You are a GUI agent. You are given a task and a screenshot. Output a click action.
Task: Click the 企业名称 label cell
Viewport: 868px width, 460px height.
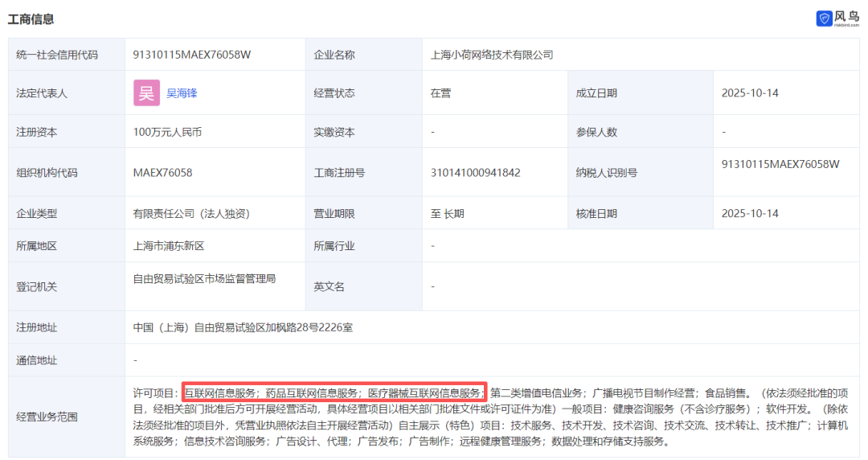tap(364, 55)
